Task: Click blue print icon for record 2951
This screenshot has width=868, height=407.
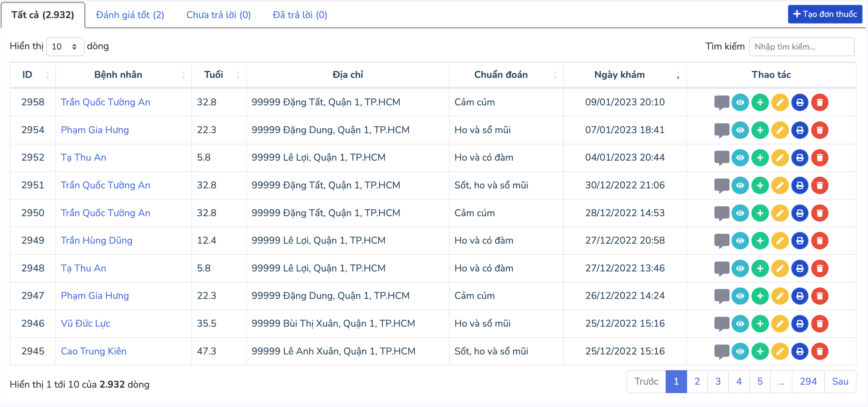Action: coord(800,185)
